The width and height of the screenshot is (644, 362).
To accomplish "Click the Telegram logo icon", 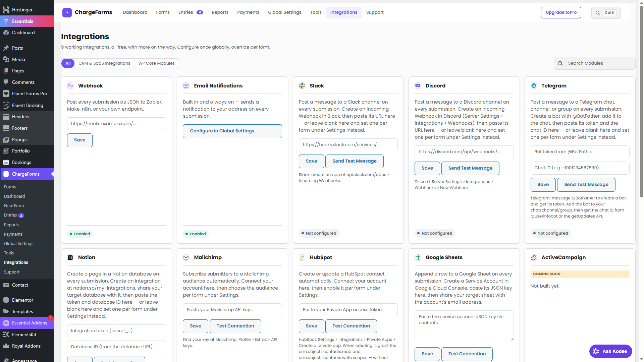I will click(534, 86).
